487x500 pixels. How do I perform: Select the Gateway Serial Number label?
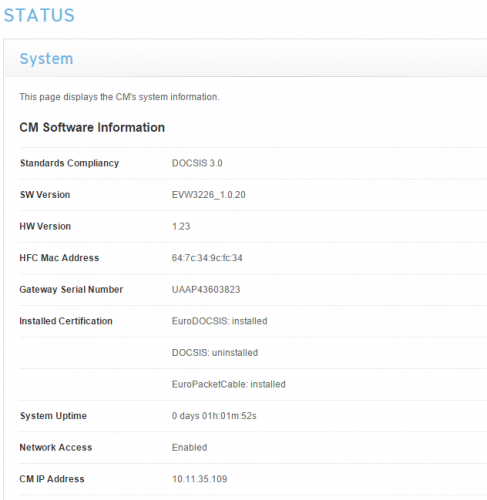[71, 289]
